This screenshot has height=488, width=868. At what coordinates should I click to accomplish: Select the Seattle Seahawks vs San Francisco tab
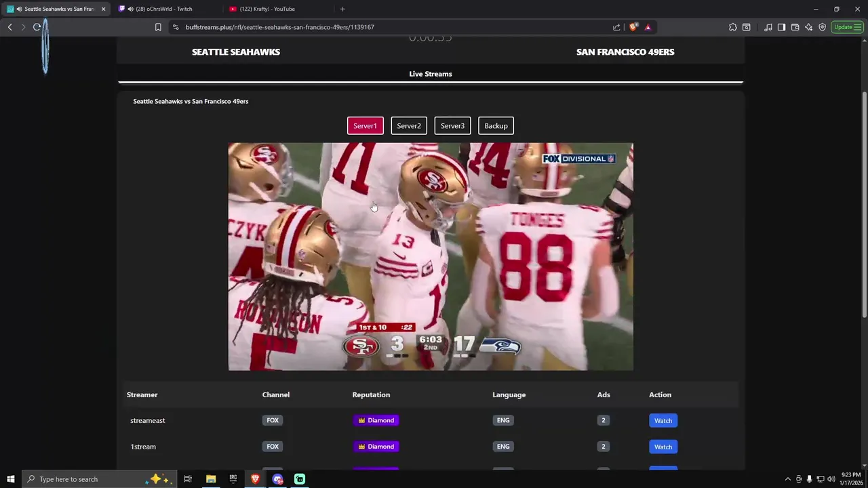(56, 9)
